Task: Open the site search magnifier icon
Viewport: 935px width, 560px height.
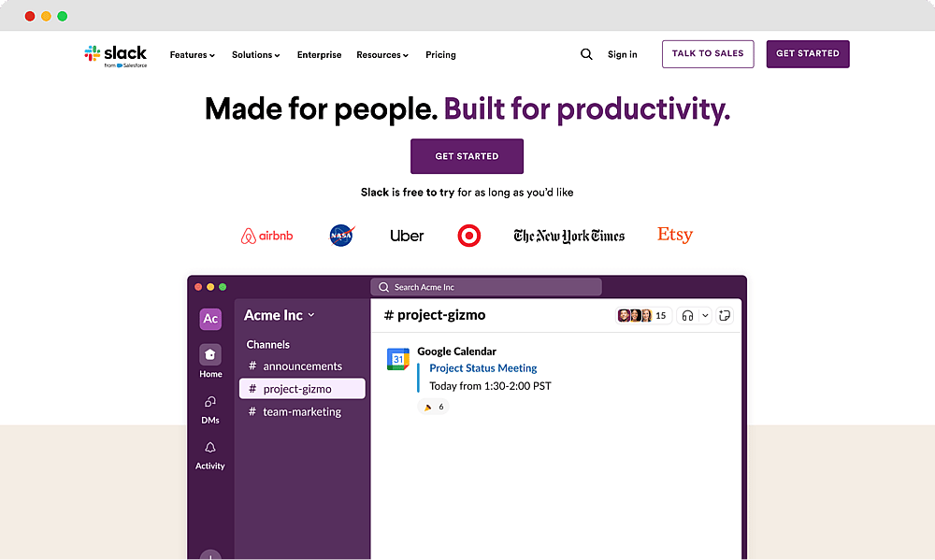Action: (x=586, y=54)
